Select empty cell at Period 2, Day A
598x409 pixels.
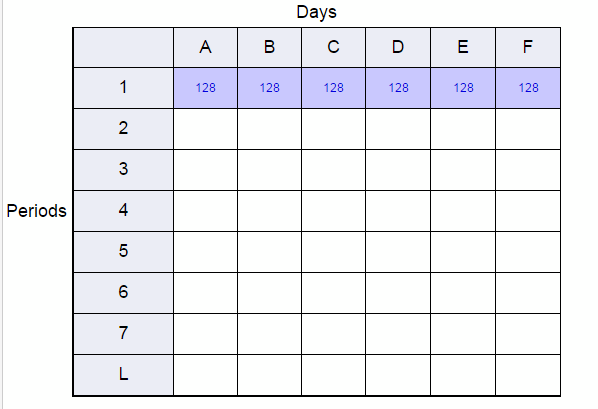[206, 129]
